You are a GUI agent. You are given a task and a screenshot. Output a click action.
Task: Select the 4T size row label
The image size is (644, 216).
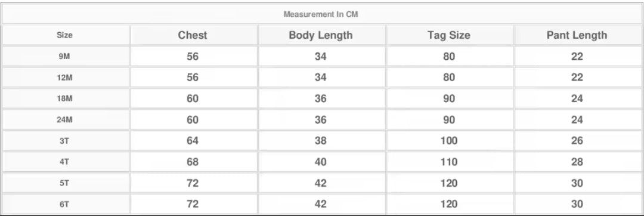point(64,162)
